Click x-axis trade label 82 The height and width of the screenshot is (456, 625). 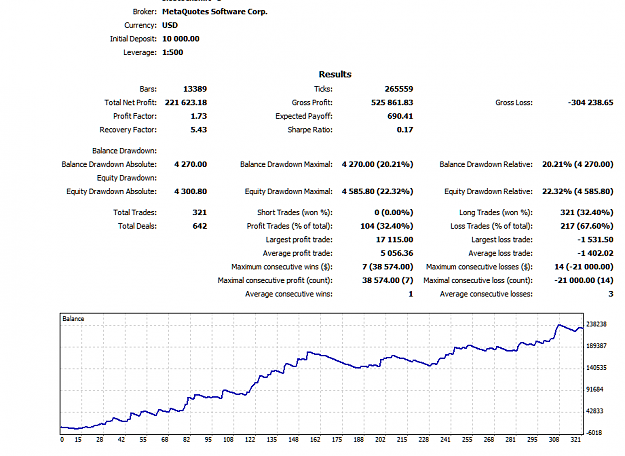(186, 440)
